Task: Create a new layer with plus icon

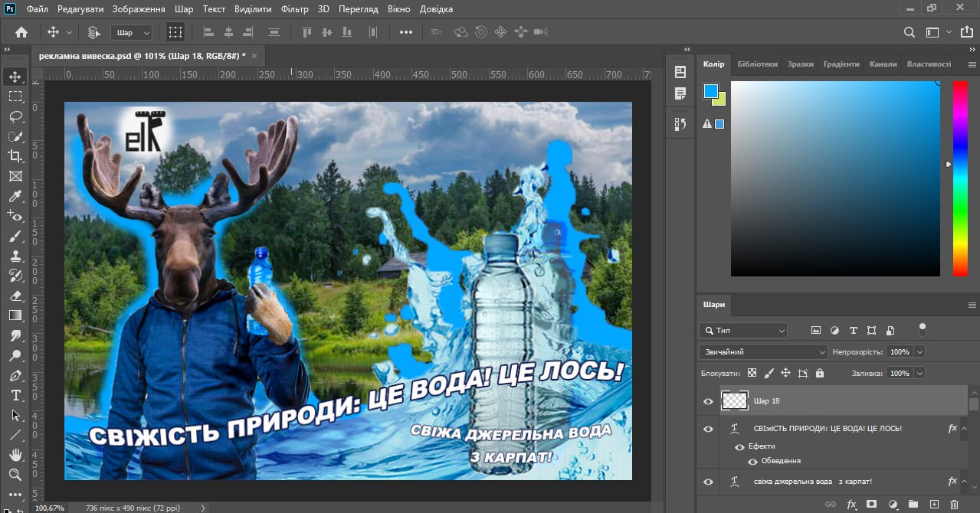Action: click(933, 505)
